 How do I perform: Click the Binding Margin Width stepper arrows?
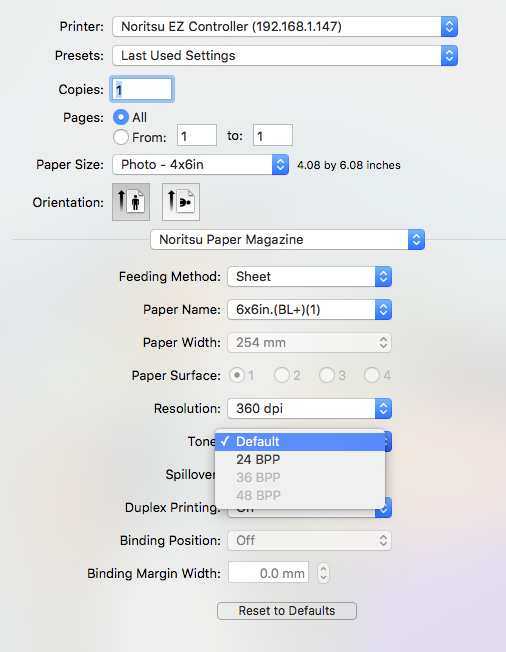[x=323, y=573]
